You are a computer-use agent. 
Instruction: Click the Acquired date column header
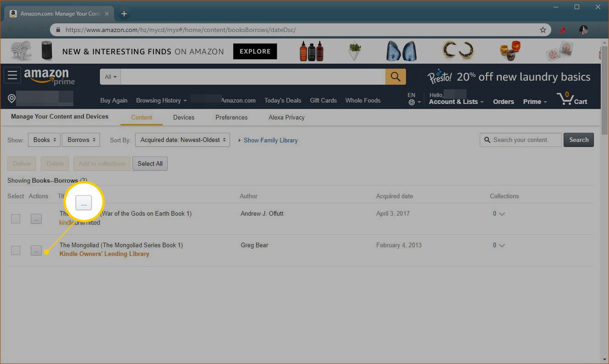(x=395, y=196)
